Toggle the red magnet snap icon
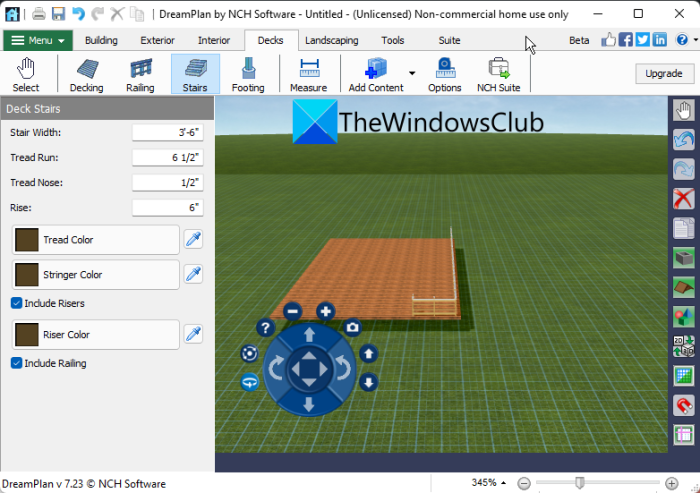The width and height of the screenshot is (700, 493). tap(683, 405)
